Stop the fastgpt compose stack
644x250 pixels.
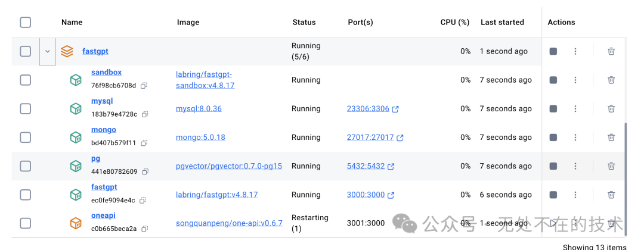click(553, 51)
